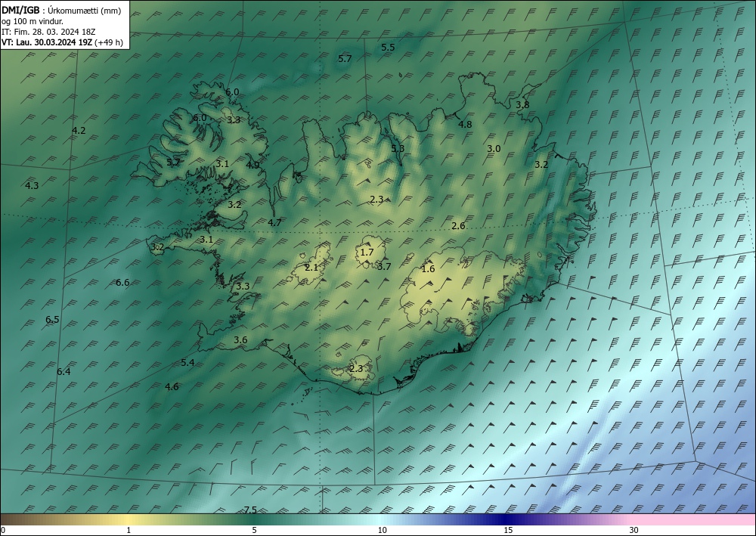Viewport: 756px width, 536px height.
Task: Select the 5.3 value by the northern fjord
Action: pyautogui.click(x=398, y=148)
